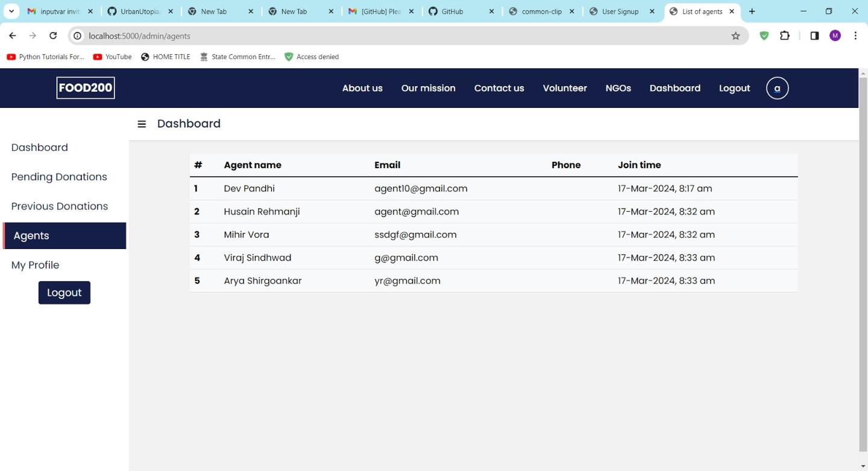Open Access denied bookmark
The image size is (868, 471).
pos(312,57)
